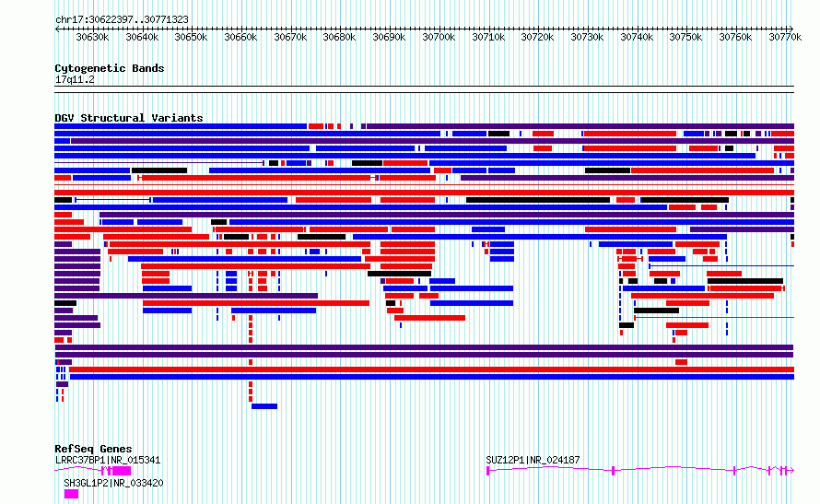
Task: Click the chr17:30622397..30771323 region label
Action: 122,19
